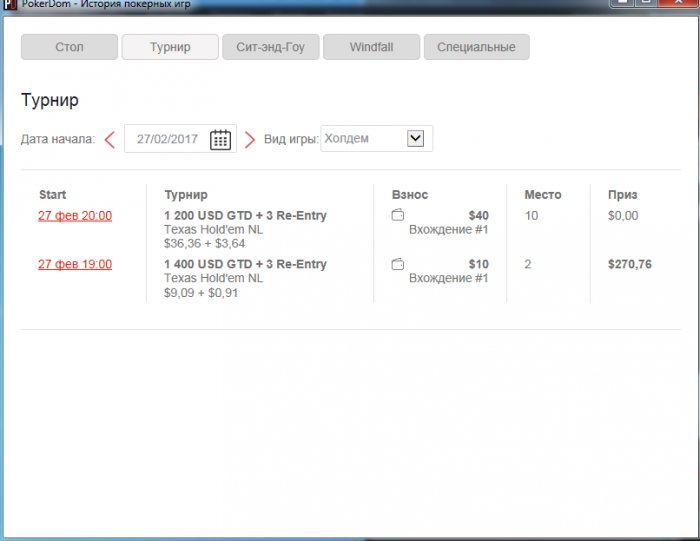Select the Турнир tab

click(170, 47)
